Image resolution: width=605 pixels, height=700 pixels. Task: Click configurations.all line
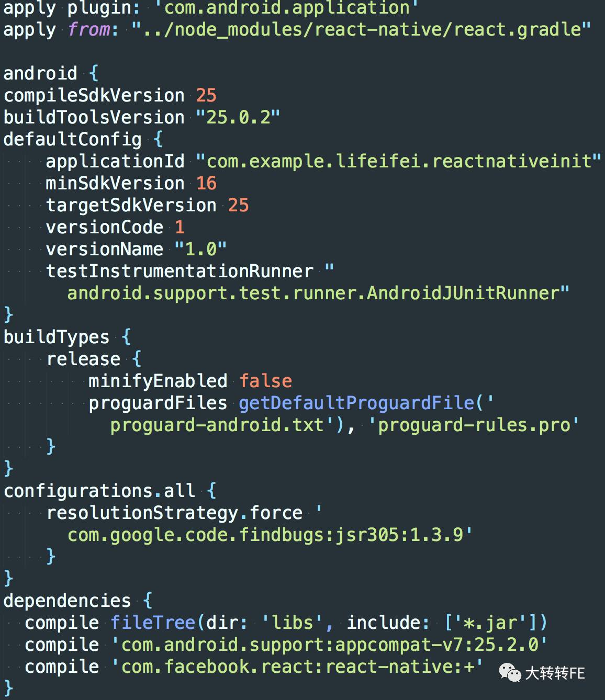(x=110, y=491)
